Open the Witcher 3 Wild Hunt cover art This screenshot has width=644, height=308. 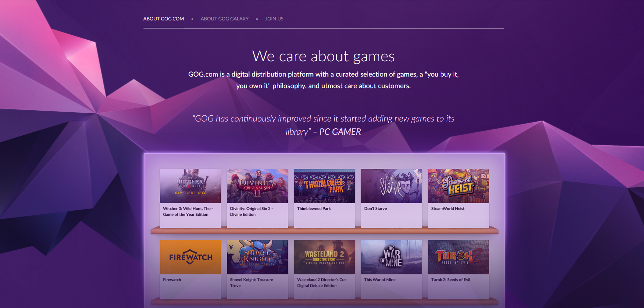coord(190,186)
